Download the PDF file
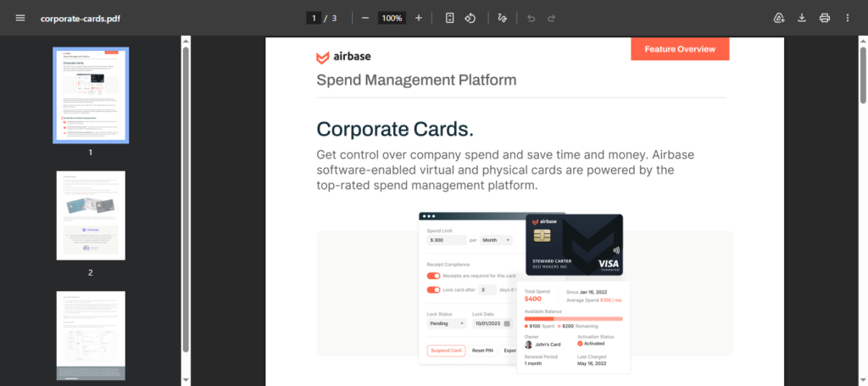 point(802,18)
